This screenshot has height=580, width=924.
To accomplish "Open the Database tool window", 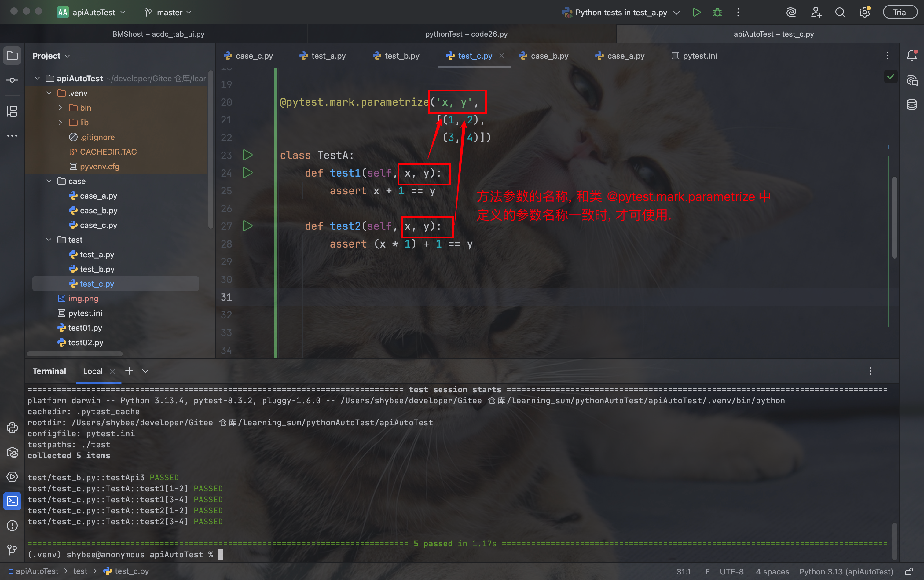I will pos(912,104).
